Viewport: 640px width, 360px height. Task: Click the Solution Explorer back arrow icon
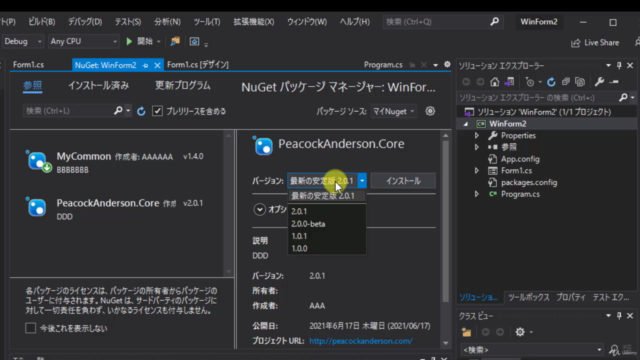point(466,82)
